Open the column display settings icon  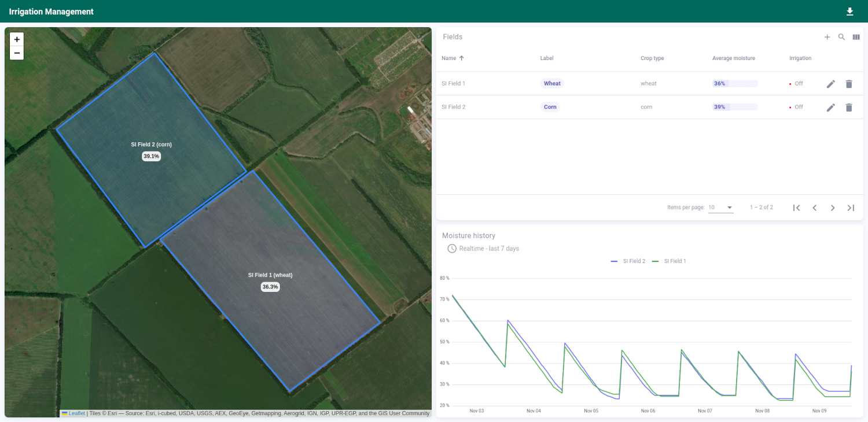pos(856,37)
